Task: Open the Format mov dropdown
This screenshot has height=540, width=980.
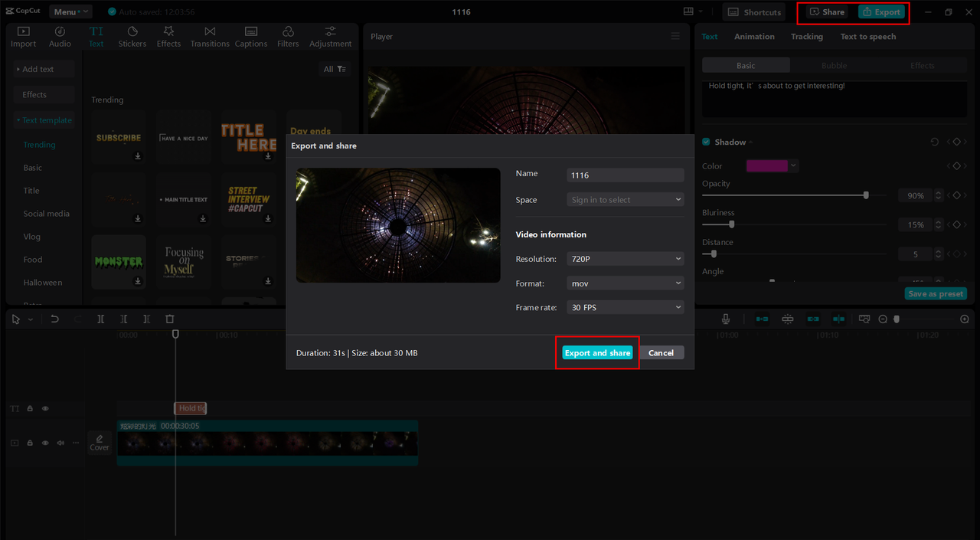Action: [x=626, y=283]
